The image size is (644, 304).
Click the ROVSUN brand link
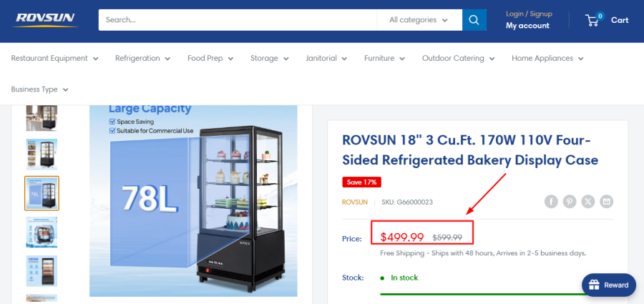click(355, 202)
